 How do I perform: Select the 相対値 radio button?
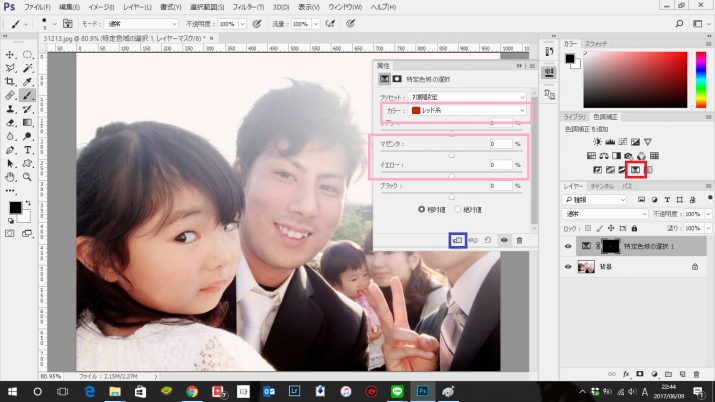pyautogui.click(x=423, y=209)
